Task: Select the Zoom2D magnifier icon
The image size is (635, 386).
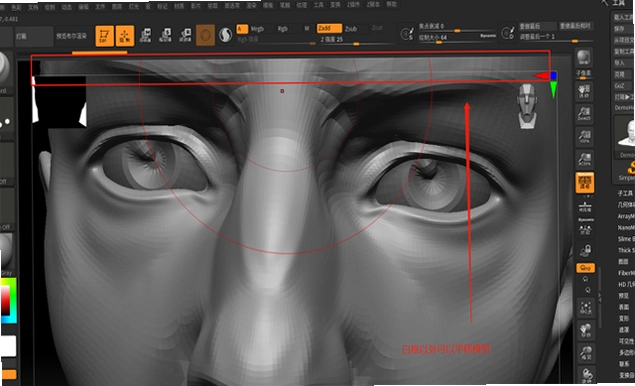Action: point(584,114)
